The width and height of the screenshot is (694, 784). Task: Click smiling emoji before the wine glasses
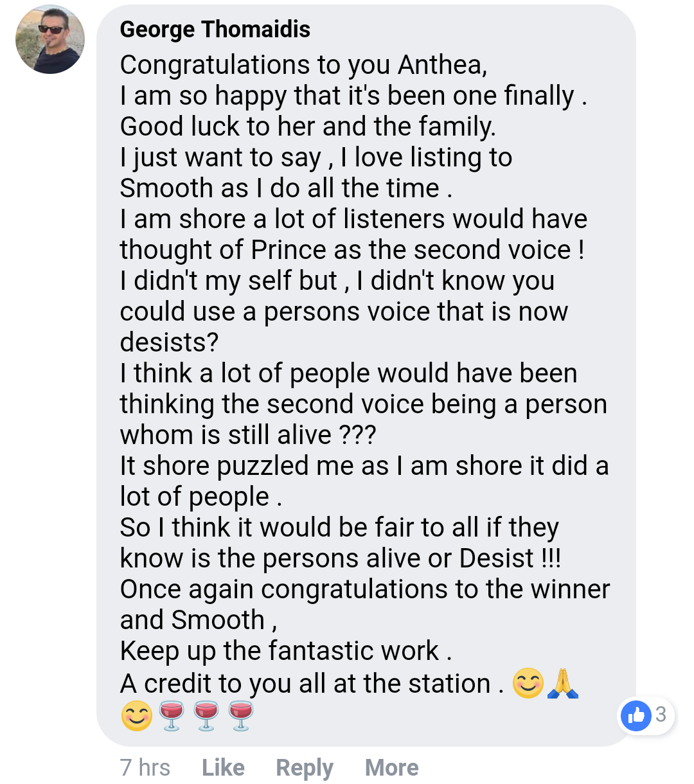click(137, 715)
